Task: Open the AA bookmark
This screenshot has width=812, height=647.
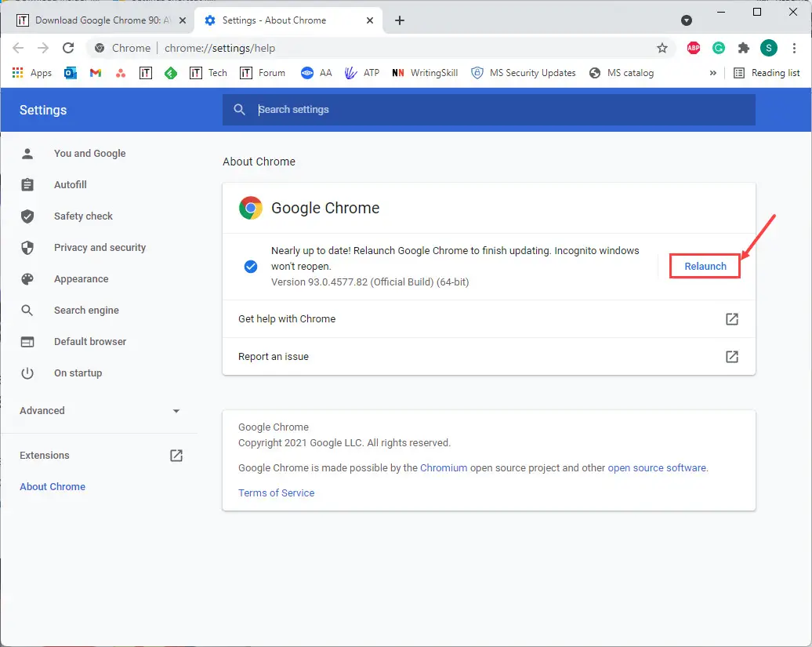Action: (x=317, y=73)
